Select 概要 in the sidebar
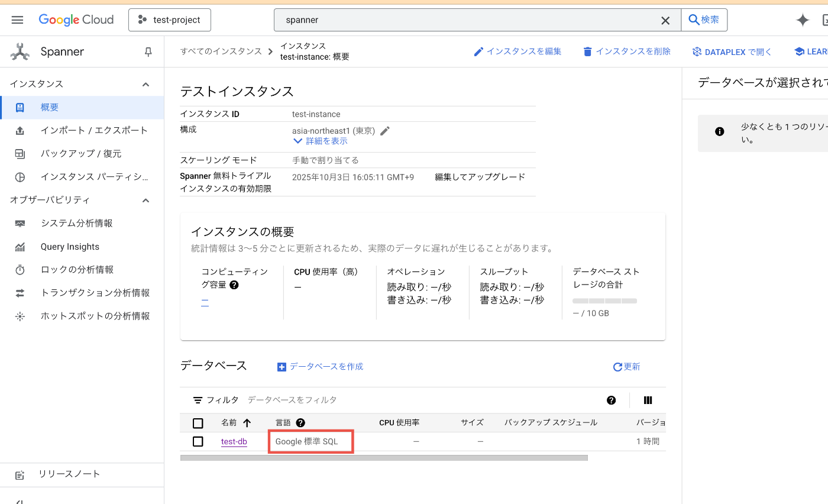 82,108
